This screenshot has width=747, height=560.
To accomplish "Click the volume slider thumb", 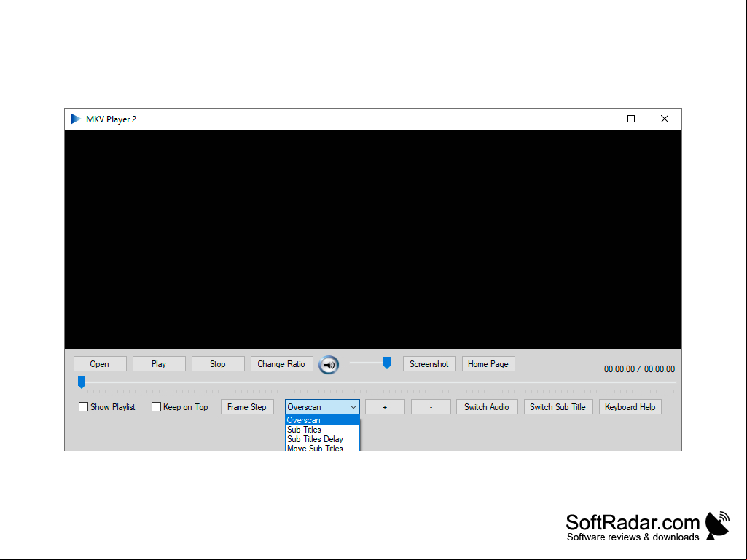I will click(x=387, y=363).
